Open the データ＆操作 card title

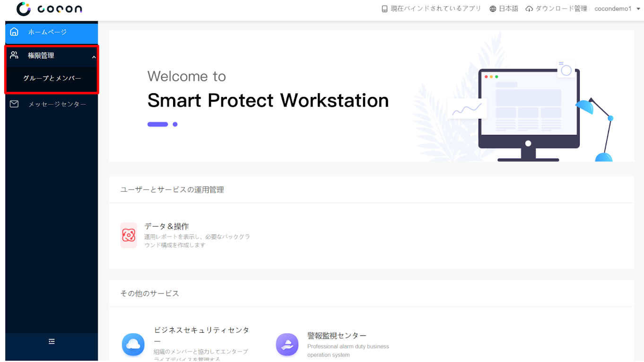166,226
